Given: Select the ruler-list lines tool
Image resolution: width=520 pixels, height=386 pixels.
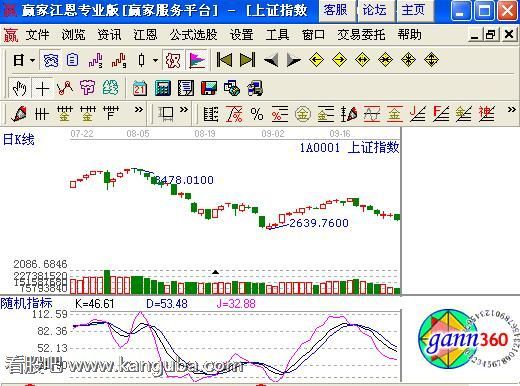Looking at the screenshot, I should coord(211,114).
